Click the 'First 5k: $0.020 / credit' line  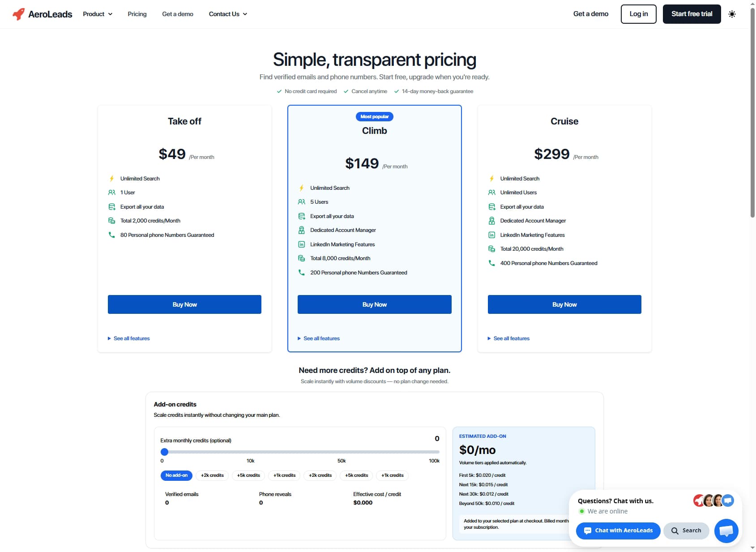click(x=482, y=475)
